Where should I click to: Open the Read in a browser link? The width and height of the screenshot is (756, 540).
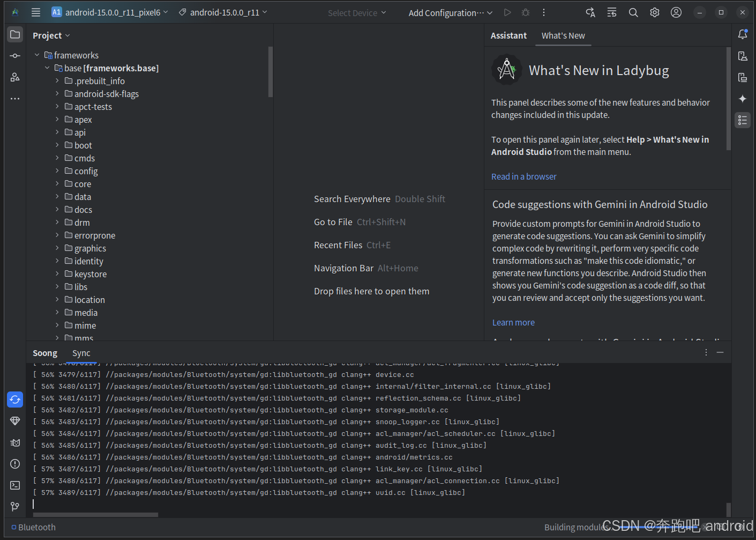pyautogui.click(x=524, y=176)
